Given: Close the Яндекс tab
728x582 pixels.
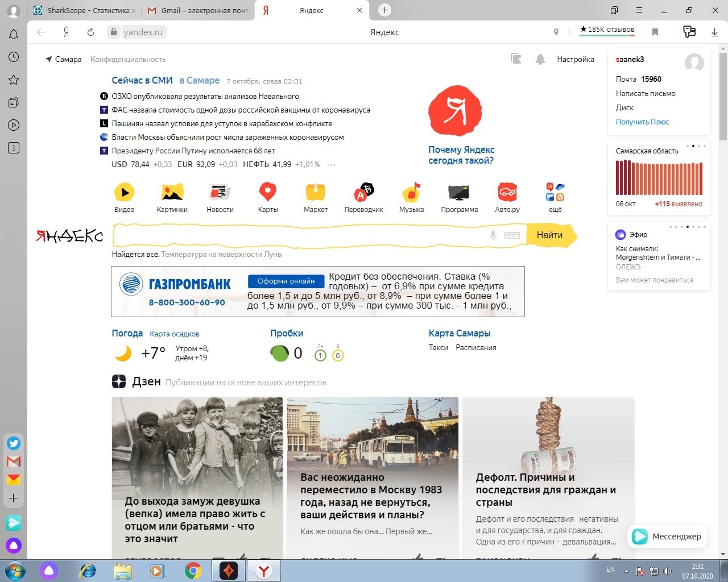Looking at the screenshot, I should pos(359,10).
